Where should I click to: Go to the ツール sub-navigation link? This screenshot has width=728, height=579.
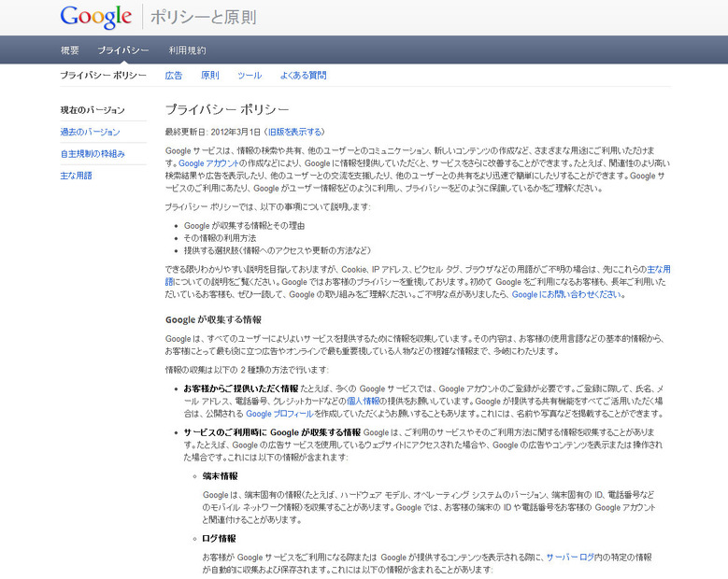(x=250, y=75)
